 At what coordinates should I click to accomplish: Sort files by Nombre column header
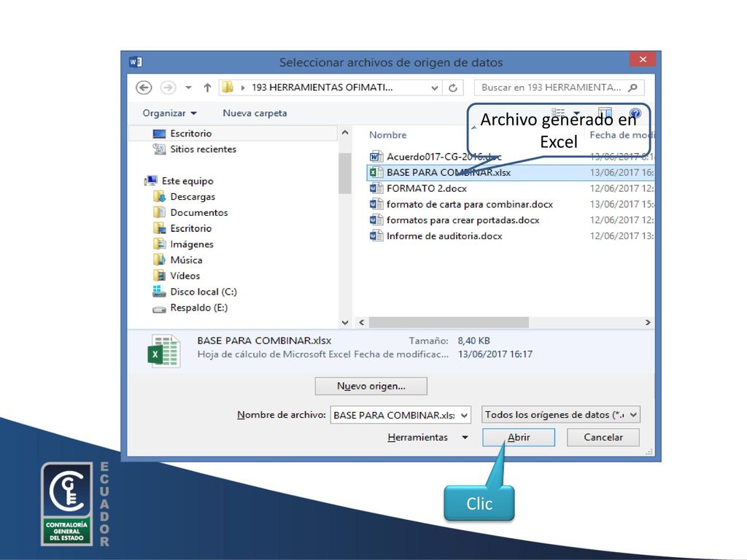tap(388, 135)
